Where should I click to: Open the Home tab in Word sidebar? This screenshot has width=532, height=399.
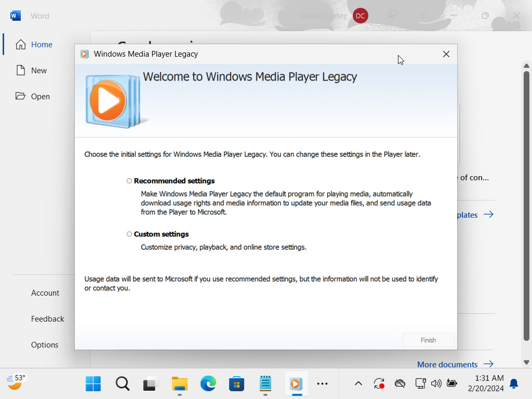point(42,45)
